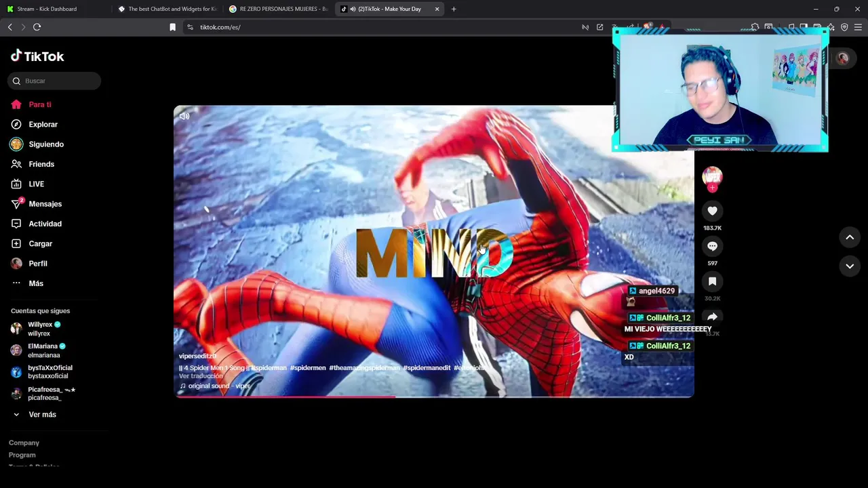Click the browser back arrow
868x488 pixels.
pos(9,27)
